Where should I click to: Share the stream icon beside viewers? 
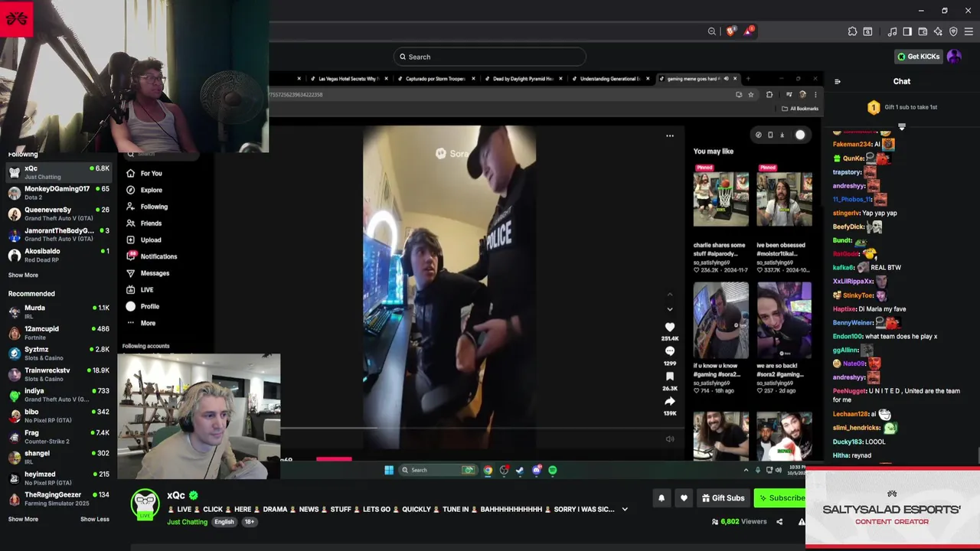[x=779, y=522]
